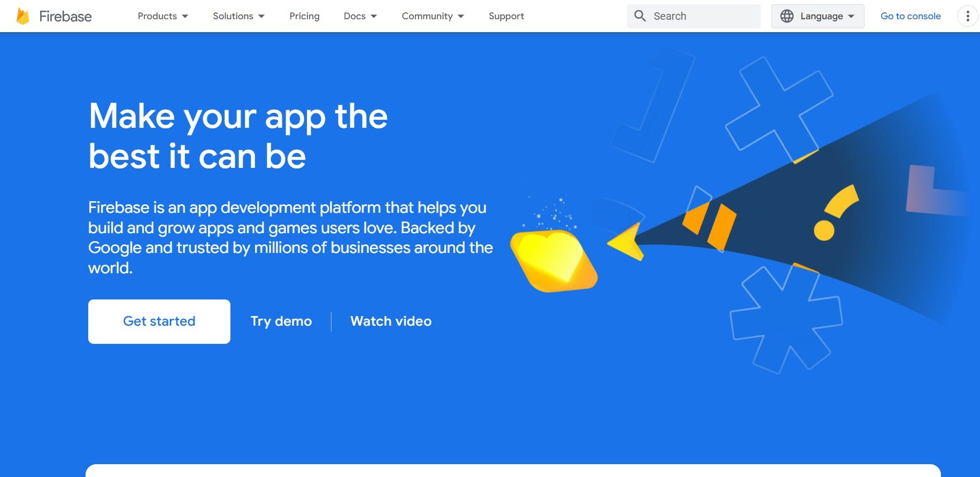This screenshot has height=477, width=980.
Task: Open the Language dropdown arrow
Action: click(x=851, y=16)
